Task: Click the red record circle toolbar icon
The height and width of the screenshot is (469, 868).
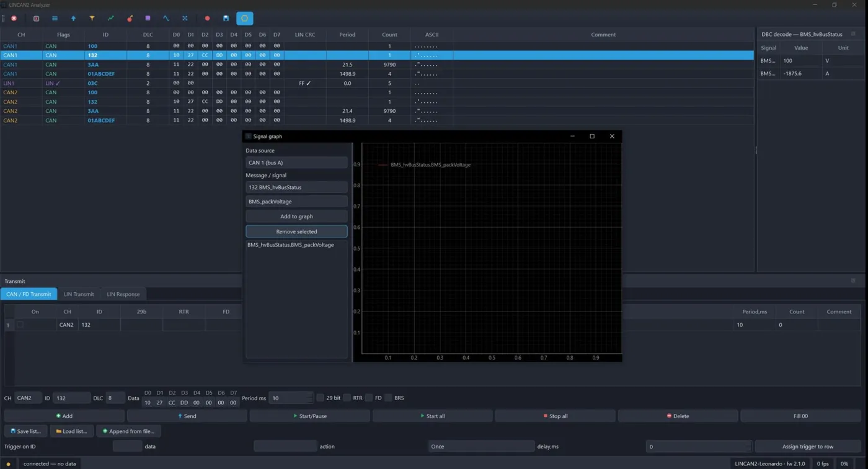Action: point(207,19)
